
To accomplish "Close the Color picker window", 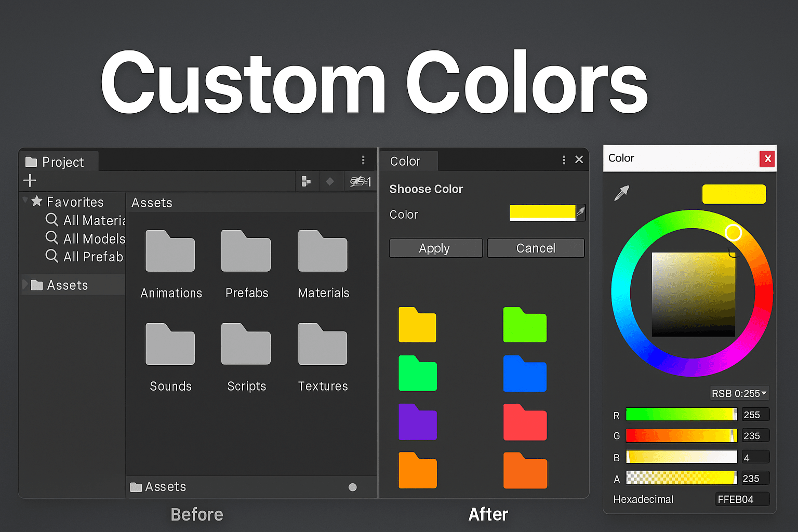I will pos(767,158).
